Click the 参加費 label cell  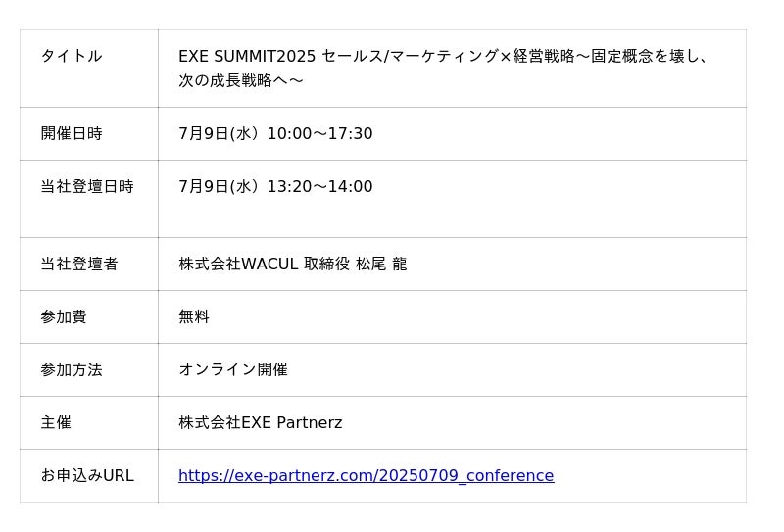pos(89,317)
